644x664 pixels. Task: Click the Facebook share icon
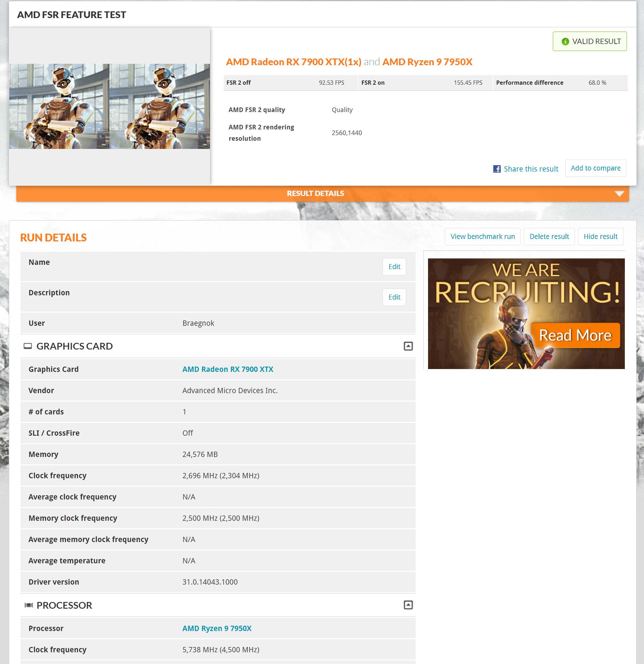click(x=497, y=169)
